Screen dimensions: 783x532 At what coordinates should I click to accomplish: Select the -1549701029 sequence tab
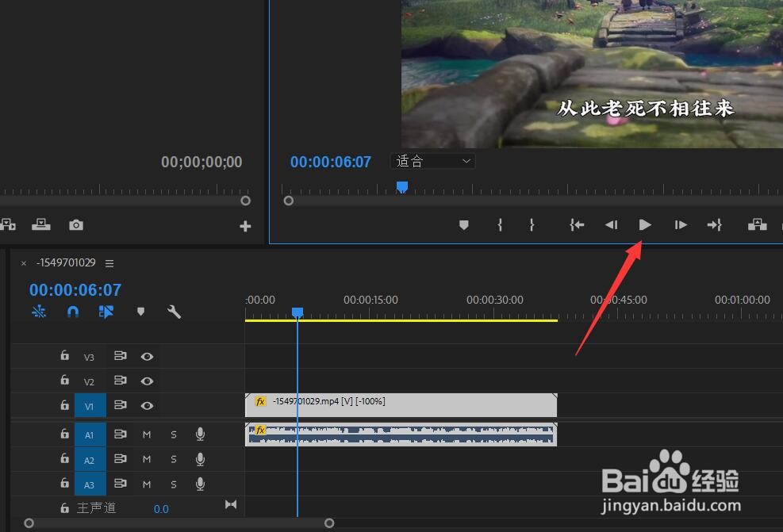click(66, 262)
